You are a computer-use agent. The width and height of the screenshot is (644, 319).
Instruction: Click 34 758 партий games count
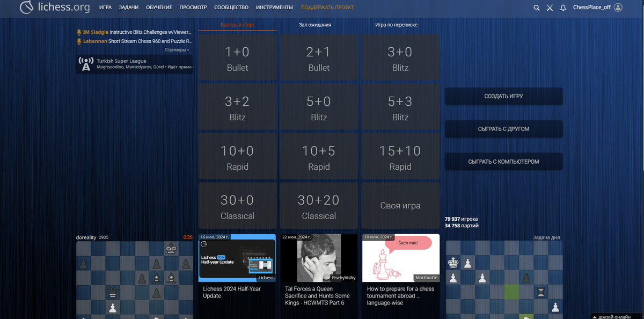point(462,226)
